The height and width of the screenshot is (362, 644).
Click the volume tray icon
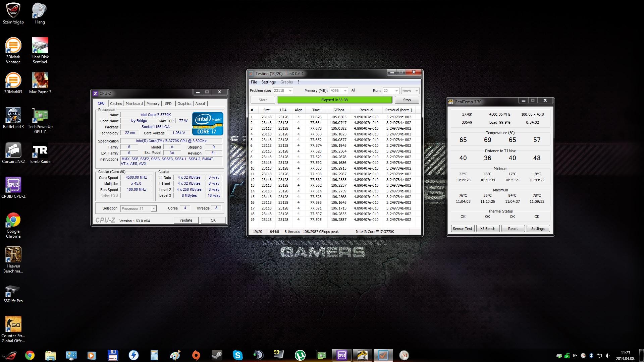click(x=607, y=356)
